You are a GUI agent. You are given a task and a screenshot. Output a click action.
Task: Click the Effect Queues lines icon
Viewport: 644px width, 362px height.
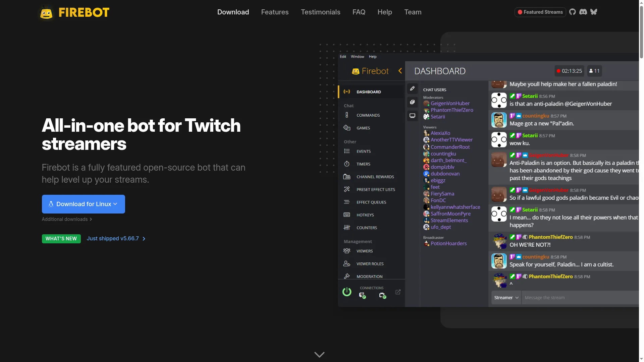click(x=347, y=202)
